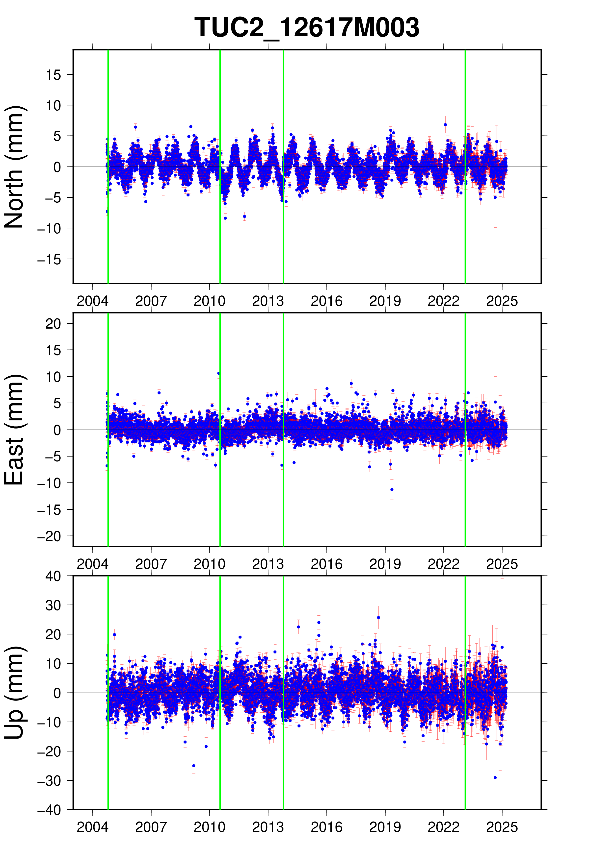
Task: Click the TUC2_12617M003 plot title
Action: [x=307, y=28]
